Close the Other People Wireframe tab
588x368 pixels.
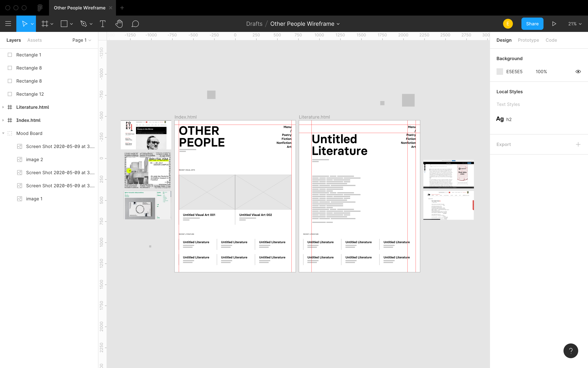110,8
